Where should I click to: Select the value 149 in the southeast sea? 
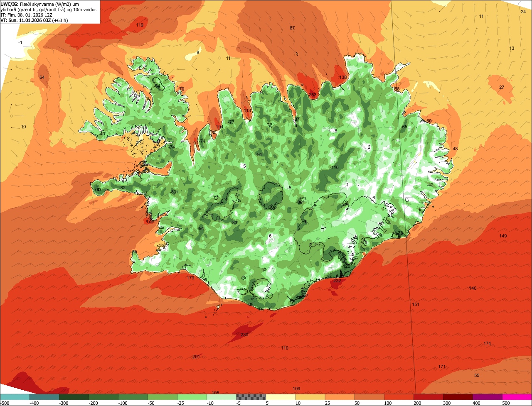(503, 236)
